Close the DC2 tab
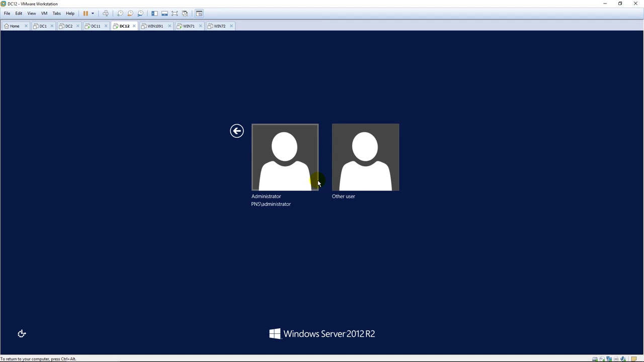 [77, 26]
